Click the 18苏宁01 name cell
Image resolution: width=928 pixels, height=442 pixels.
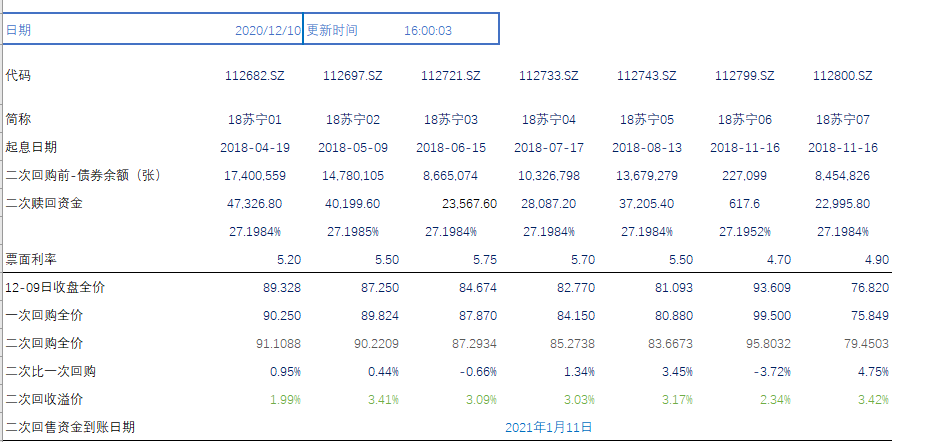pyautogui.click(x=254, y=120)
